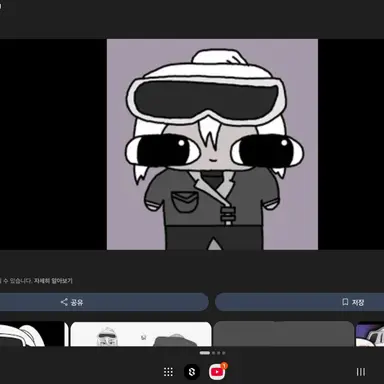Viewport: 384px width, 384px height.
Task: Tap the 저장 save button
Action: (300, 302)
